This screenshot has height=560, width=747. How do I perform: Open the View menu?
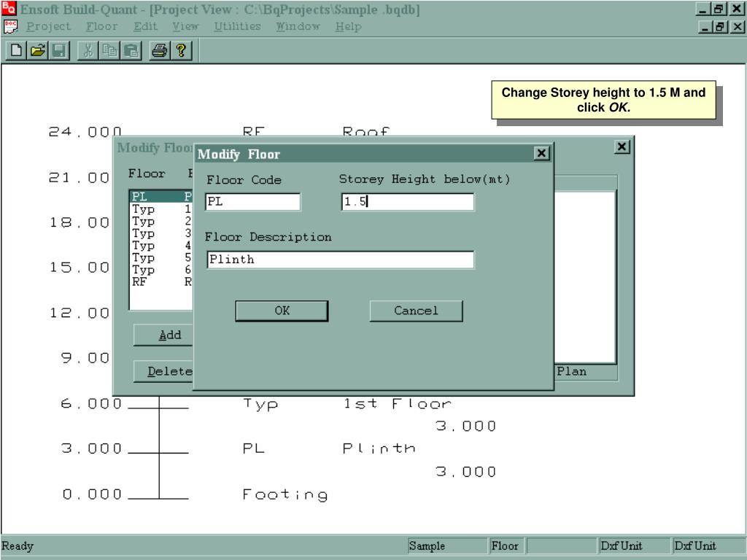(185, 27)
